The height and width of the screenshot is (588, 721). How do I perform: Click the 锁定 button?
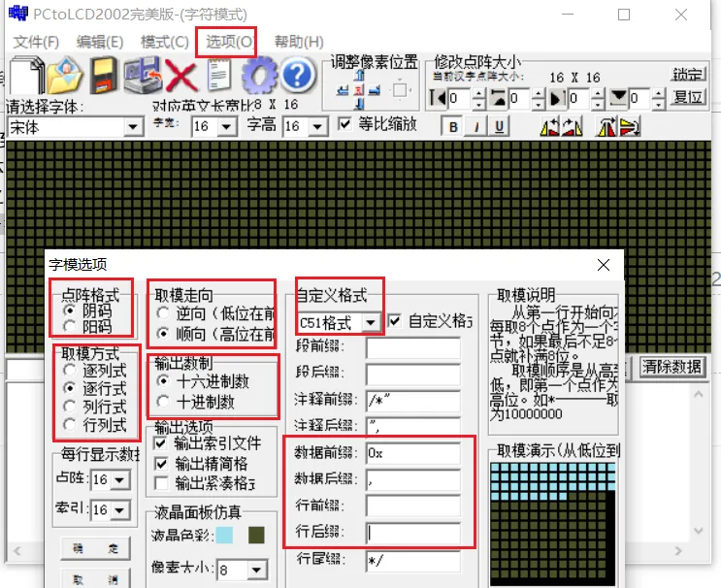pyautogui.click(x=687, y=74)
